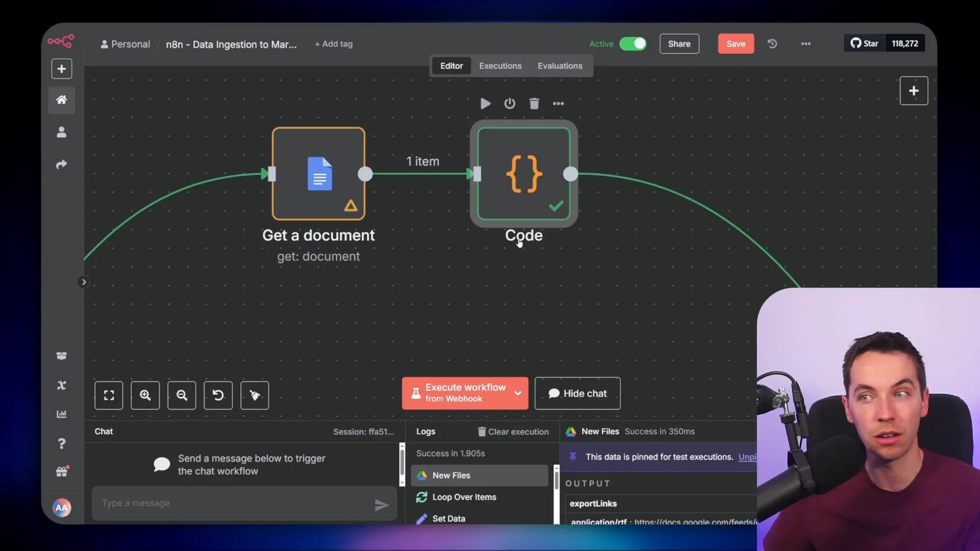Select Set Data log entry
This screenshot has height=551, width=980.
(x=479, y=518)
